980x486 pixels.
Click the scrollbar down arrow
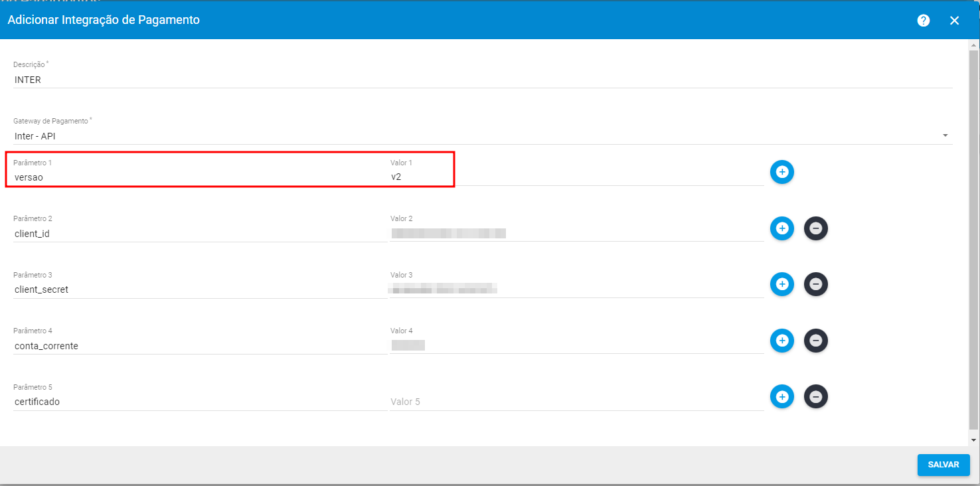[974, 440]
